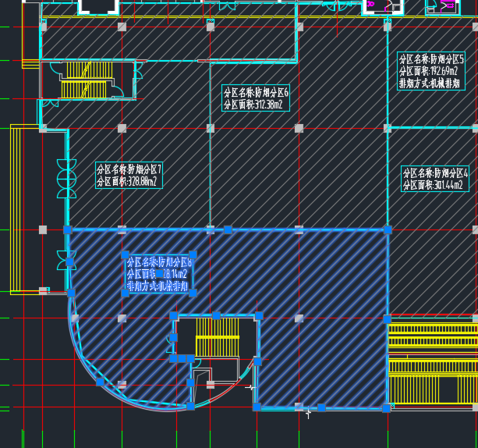Click the top-left corner grip of selected zone

click(x=67, y=230)
